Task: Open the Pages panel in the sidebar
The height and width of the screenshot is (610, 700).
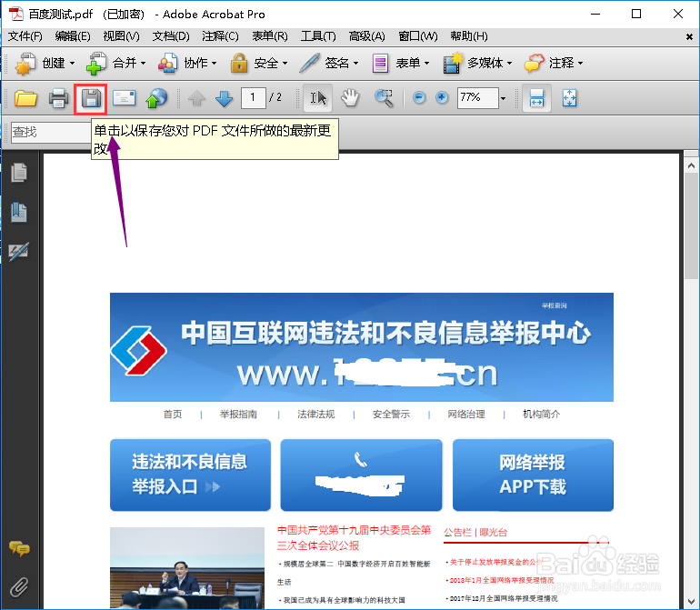Action: click(19, 173)
